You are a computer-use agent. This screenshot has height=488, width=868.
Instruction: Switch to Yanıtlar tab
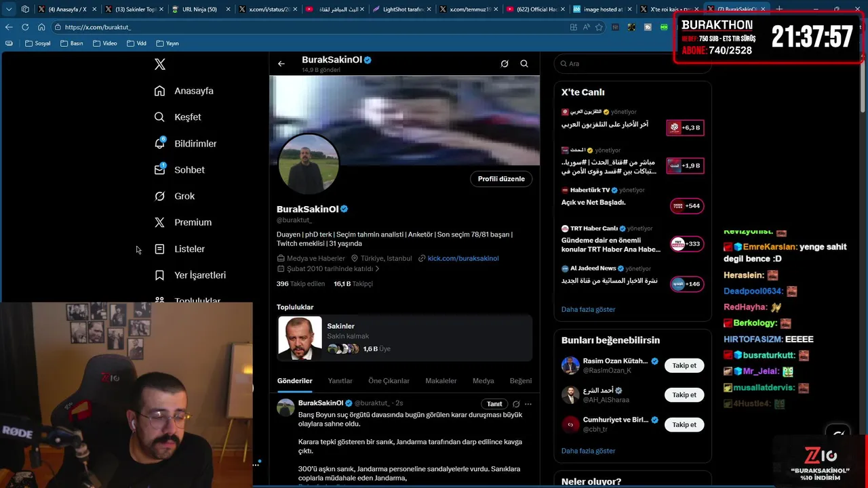point(340,381)
